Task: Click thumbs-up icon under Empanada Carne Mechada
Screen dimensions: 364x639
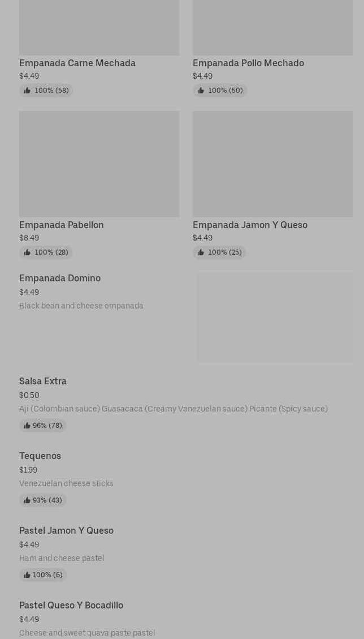Action: 27,91
